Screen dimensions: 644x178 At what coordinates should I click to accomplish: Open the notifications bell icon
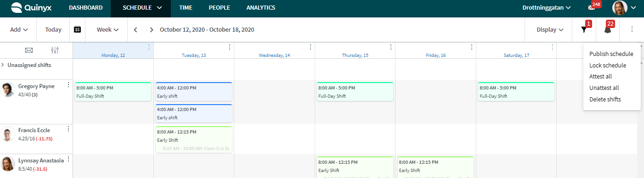[x=608, y=30]
